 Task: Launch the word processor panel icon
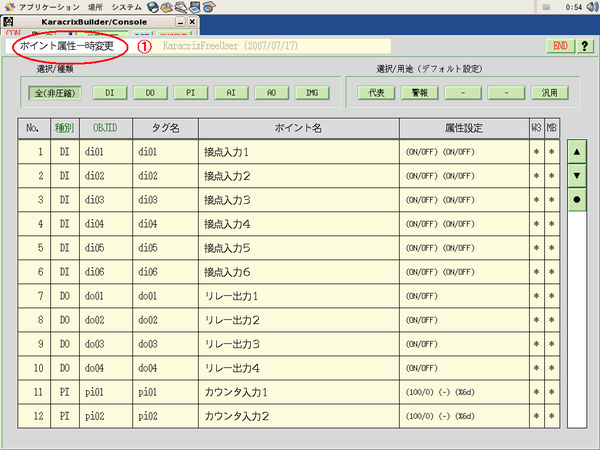(181, 7)
